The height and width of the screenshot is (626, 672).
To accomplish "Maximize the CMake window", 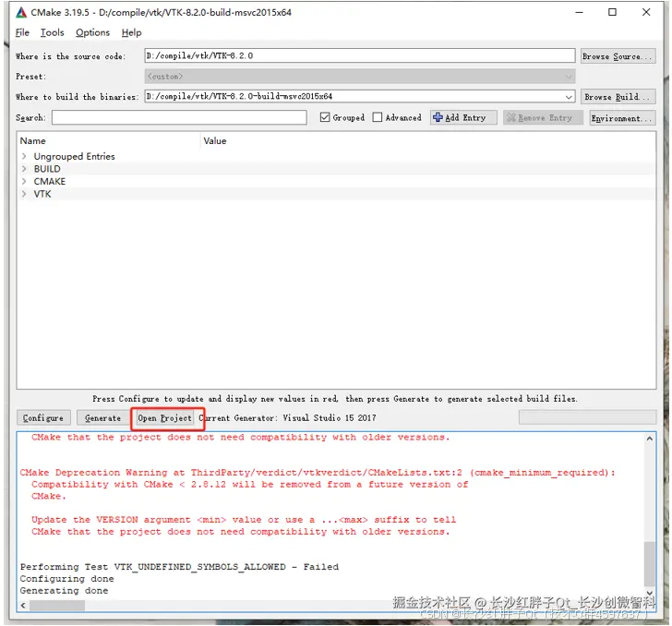I will [x=612, y=12].
